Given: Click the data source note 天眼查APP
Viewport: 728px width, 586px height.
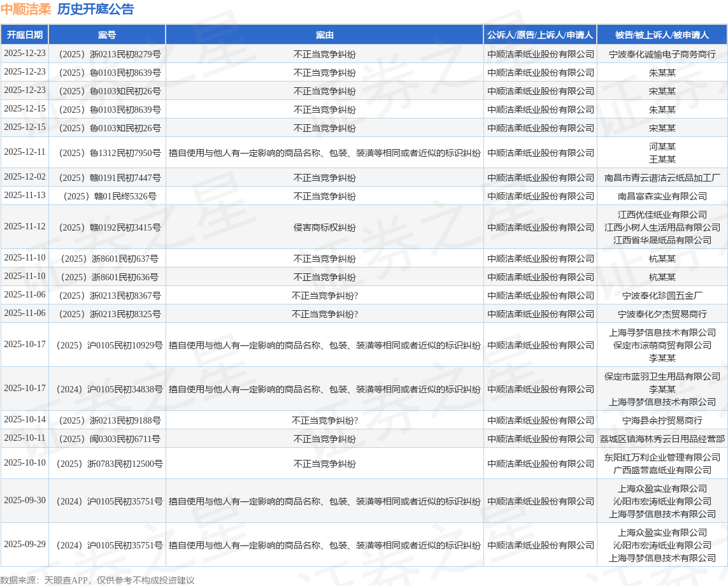Looking at the screenshot, I should pos(66,580).
